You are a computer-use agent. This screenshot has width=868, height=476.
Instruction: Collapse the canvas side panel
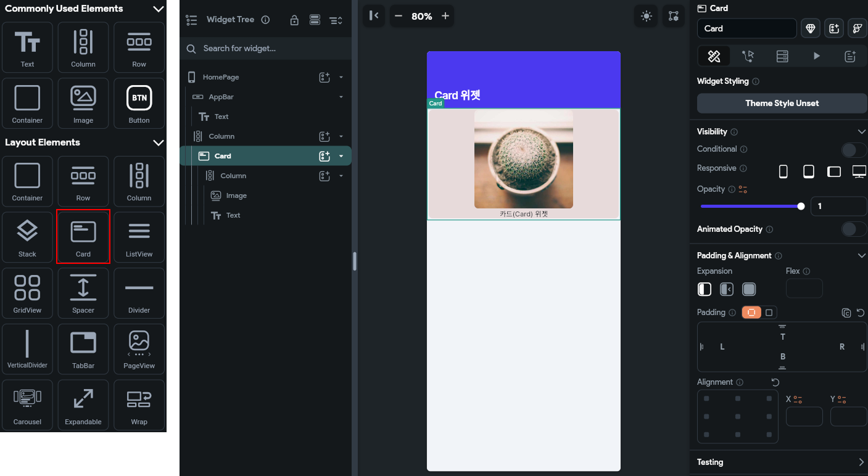(x=374, y=16)
